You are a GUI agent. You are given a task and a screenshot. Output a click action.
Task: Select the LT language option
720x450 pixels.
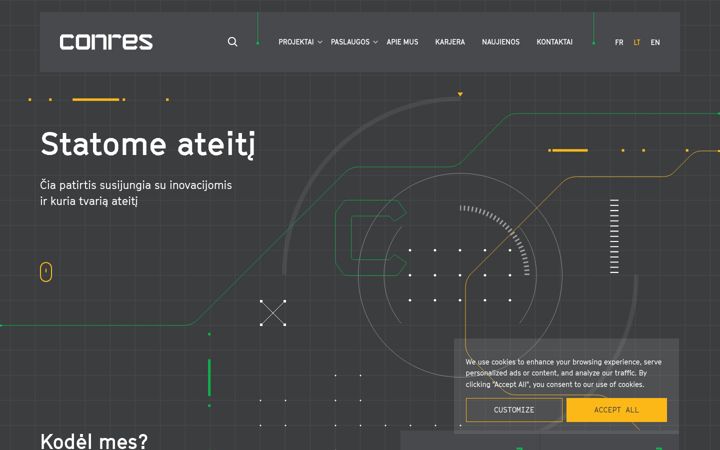(637, 42)
